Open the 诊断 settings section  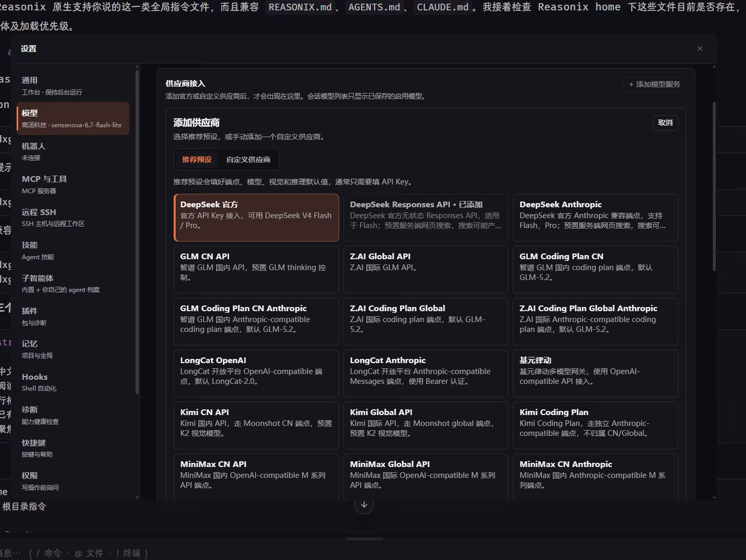73,415
